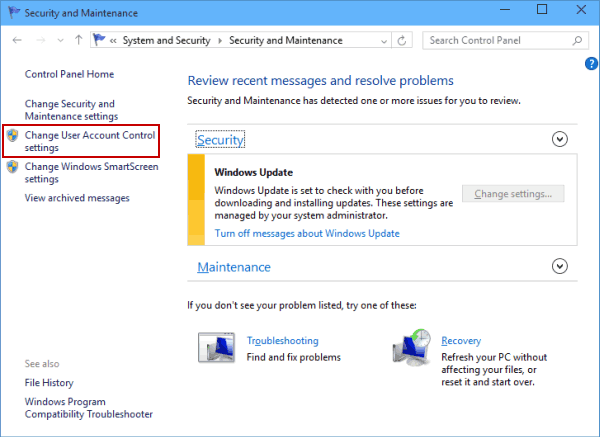Screen dimensions: 600x437
Task: Open the recent locations dropdown arrow
Action: click(x=60, y=40)
